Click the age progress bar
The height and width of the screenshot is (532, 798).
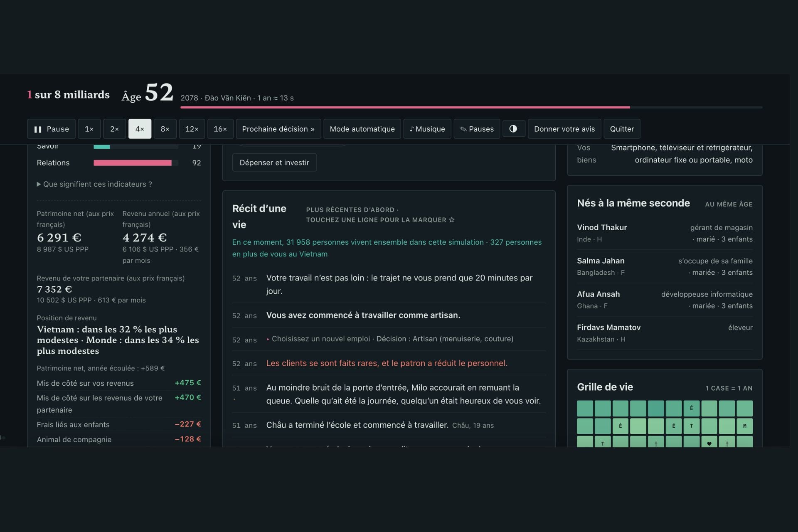tap(471, 107)
